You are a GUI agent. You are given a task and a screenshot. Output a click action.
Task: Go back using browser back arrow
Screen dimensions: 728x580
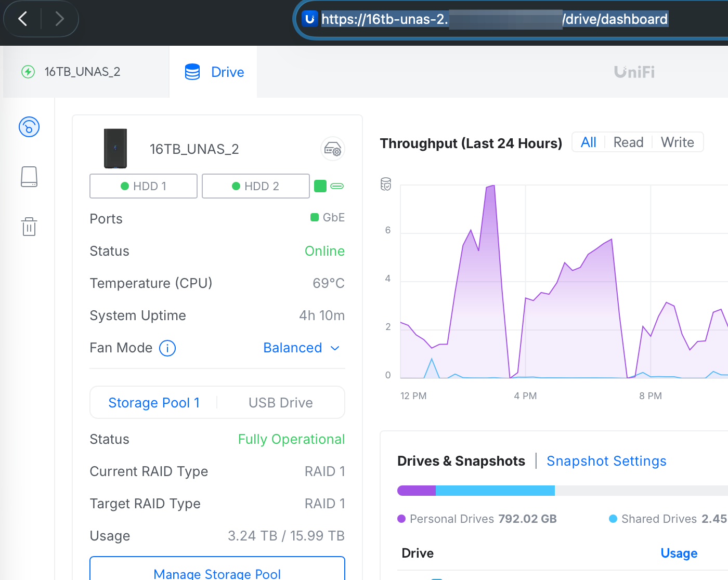click(23, 19)
